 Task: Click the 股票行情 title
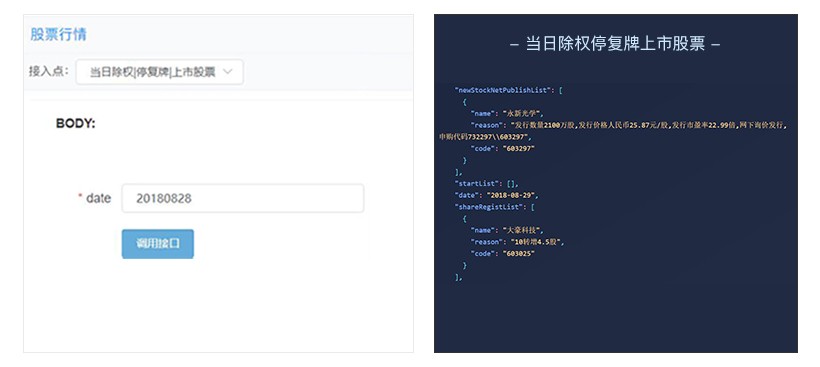tap(58, 35)
